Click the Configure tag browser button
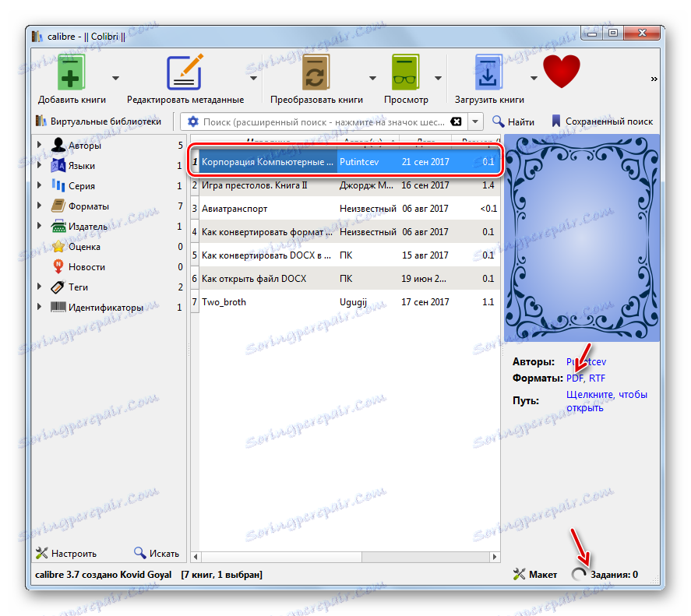The height and width of the screenshot is (616, 691). [65, 553]
